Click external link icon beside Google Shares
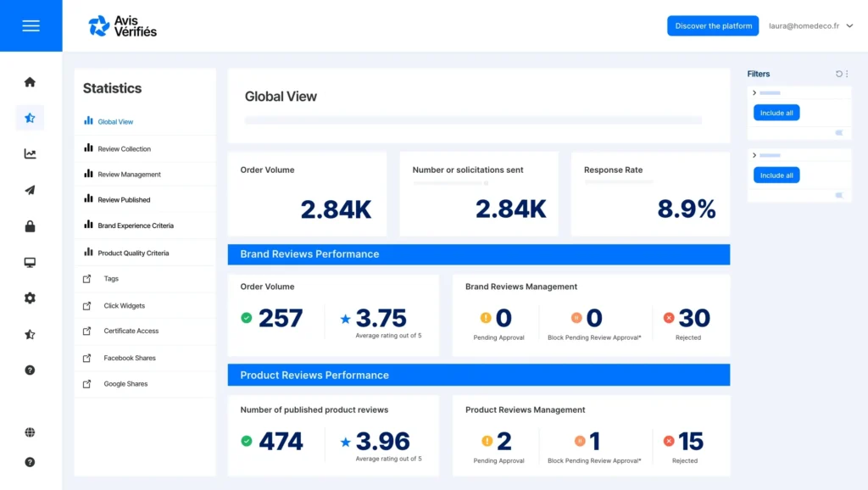 [87, 384]
